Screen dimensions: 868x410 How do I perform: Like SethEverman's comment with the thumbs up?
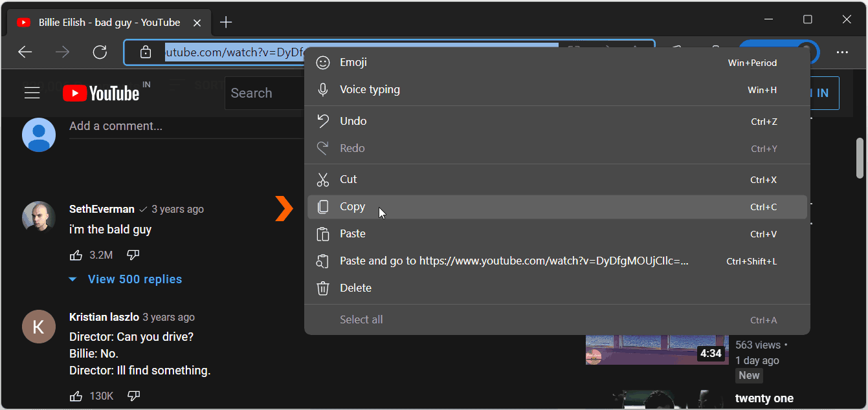76,255
